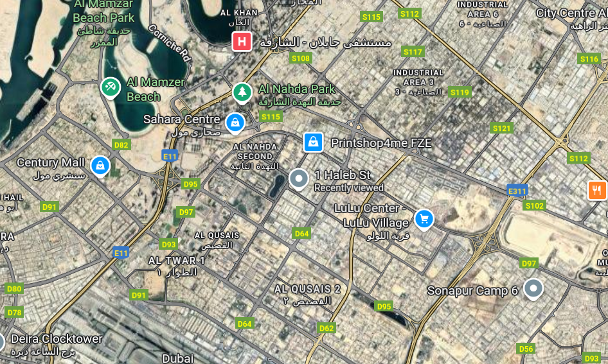Viewport: 608px width, 364px height.
Task: Click the LuLu Village shopping cart pin
Action: click(424, 220)
